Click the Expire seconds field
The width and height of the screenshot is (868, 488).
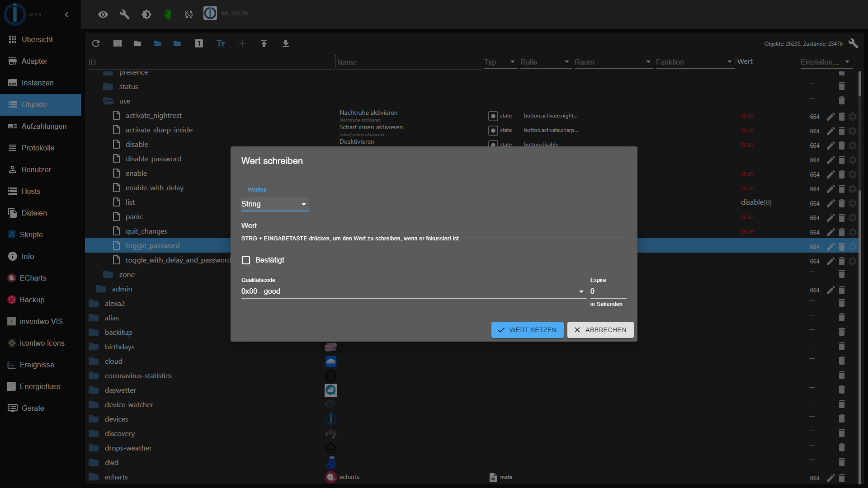(608, 291)
